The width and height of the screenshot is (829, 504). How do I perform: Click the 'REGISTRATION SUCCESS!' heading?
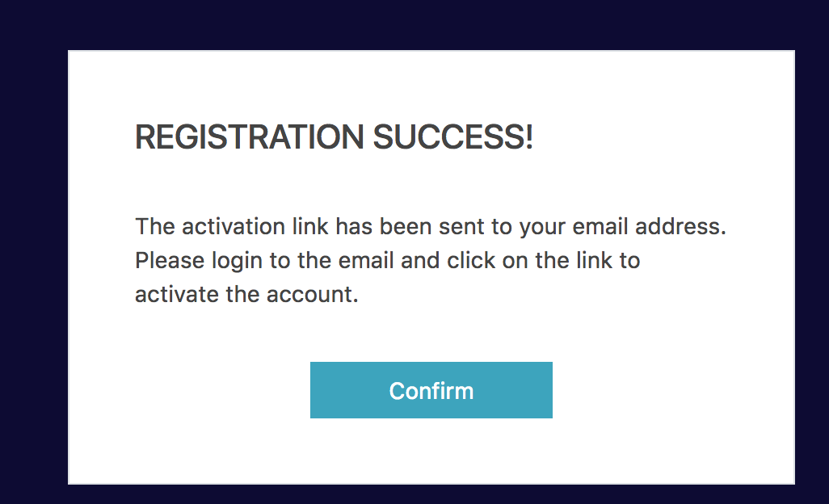(x=334, y=138)
